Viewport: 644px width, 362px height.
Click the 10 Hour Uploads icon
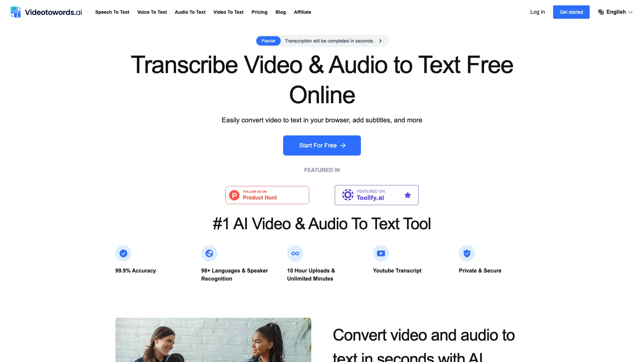295,253
